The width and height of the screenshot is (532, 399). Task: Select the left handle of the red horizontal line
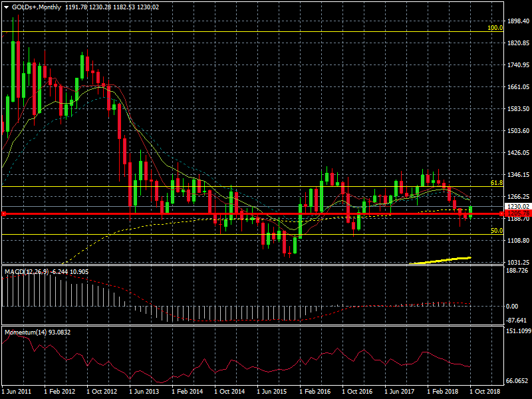[x=4, y=213]
